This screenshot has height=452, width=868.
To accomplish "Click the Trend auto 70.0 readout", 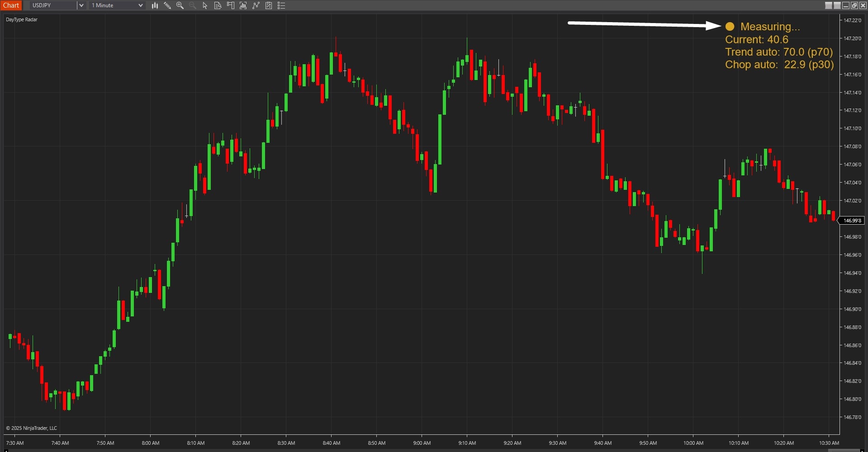I will click(x=778, y=52).
